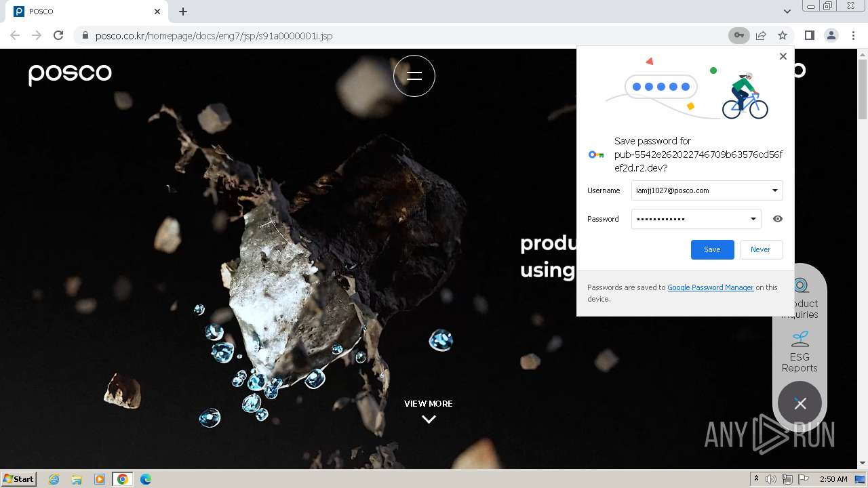This screenshot has width=868, height=488.
Task: Open the Windows Start menu
Action: tap(19, 479)
